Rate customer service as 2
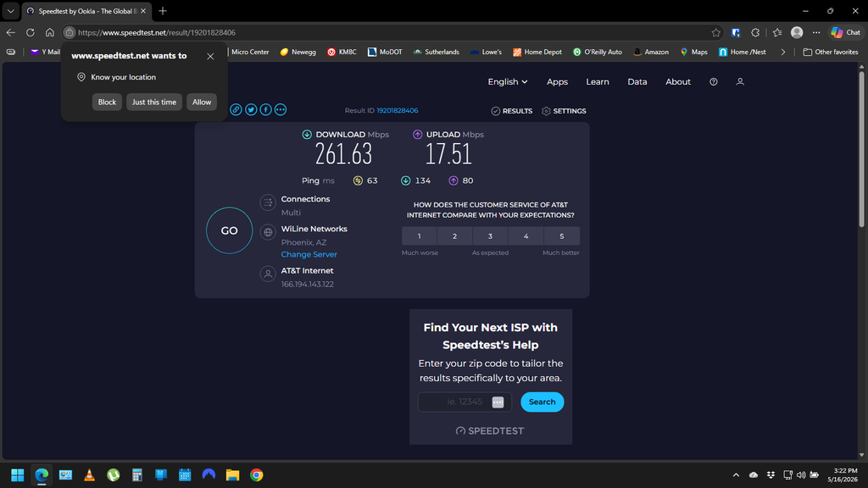 [454, 236]
